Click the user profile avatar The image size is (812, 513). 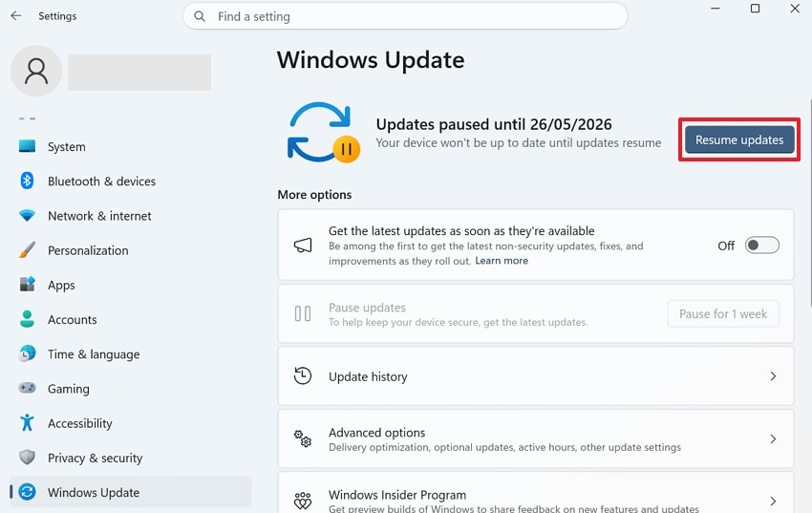pos(36,71)
